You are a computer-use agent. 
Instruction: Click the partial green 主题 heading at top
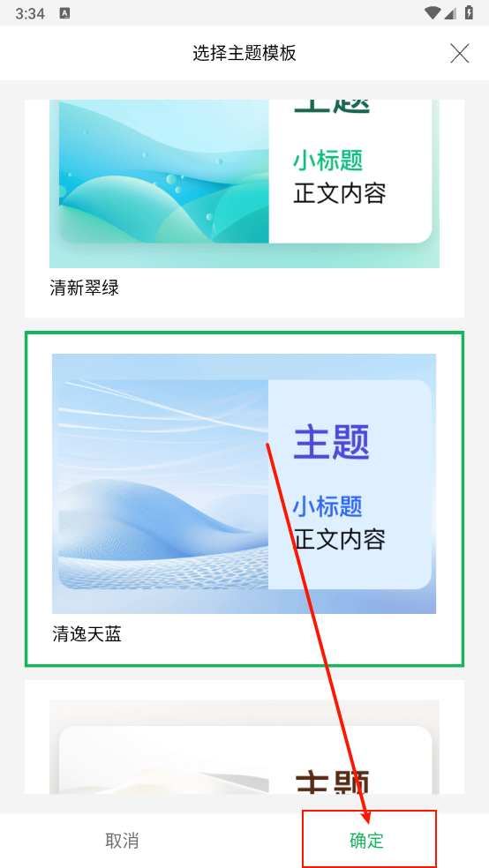tap(331, 106)
